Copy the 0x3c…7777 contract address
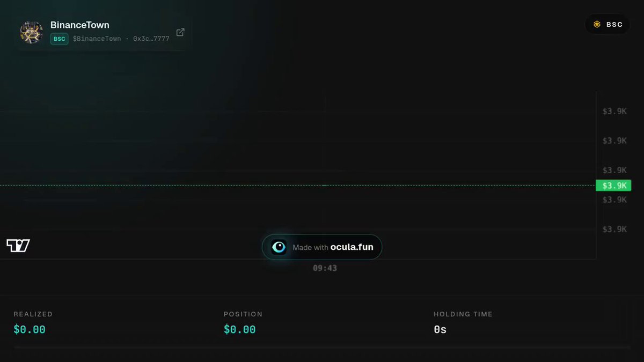The image size is (644, 362). 151,39
